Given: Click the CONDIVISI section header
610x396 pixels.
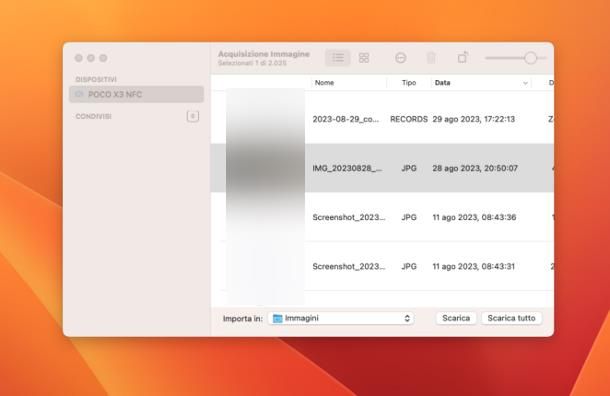Looking at the screenshot, I should point(93,116).
